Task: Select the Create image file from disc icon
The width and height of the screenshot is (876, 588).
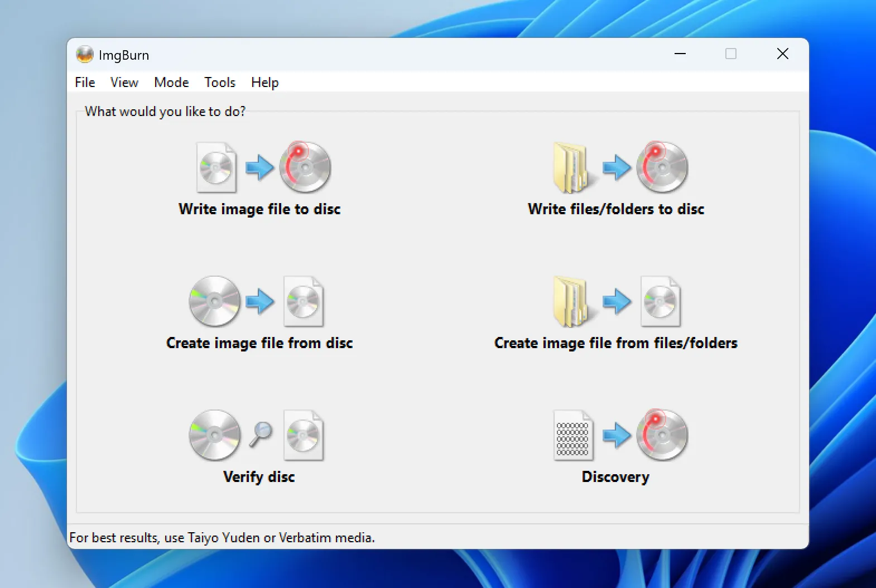Action: point(256,301)
